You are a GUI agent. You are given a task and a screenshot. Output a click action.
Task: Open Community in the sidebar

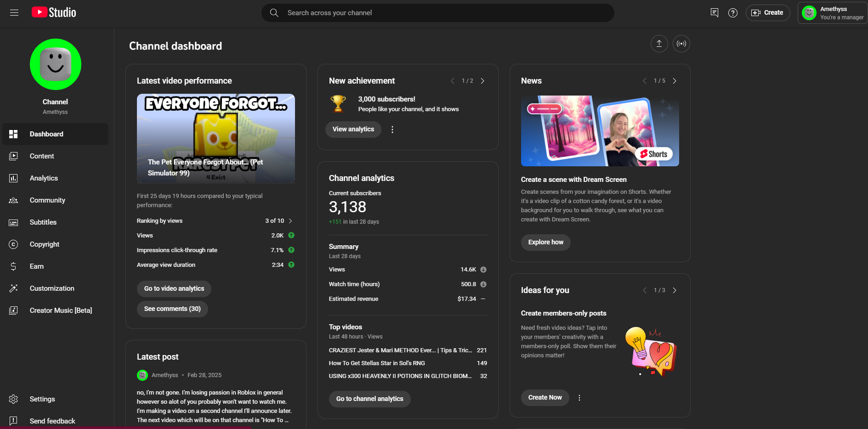56,200
